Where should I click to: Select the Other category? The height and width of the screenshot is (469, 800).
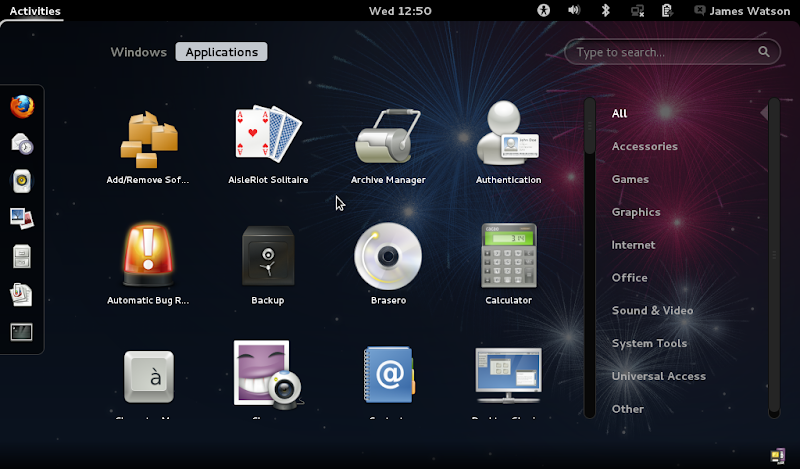628,409
